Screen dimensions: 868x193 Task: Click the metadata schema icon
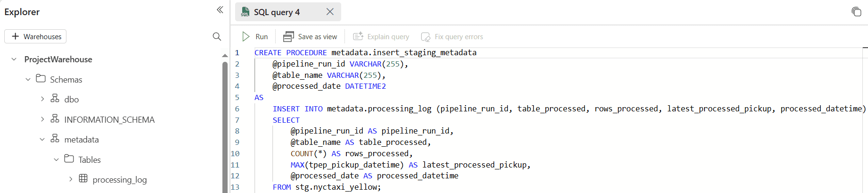[55, 139]
